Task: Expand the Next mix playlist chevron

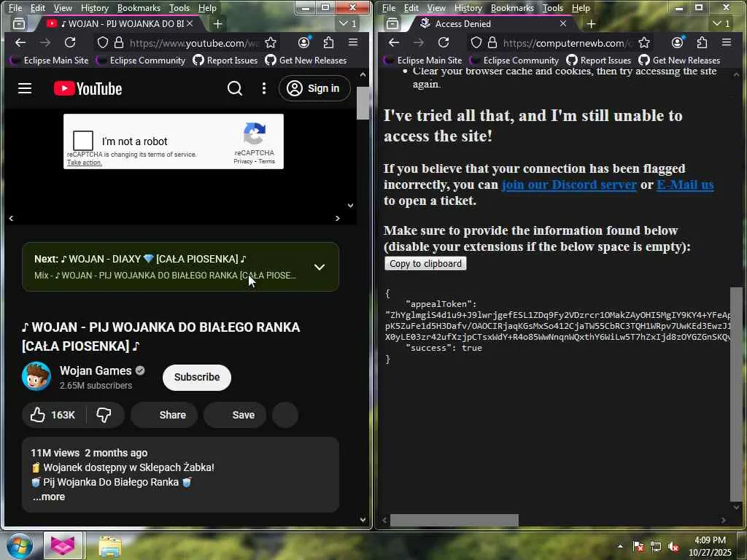Action: [320, 267]
